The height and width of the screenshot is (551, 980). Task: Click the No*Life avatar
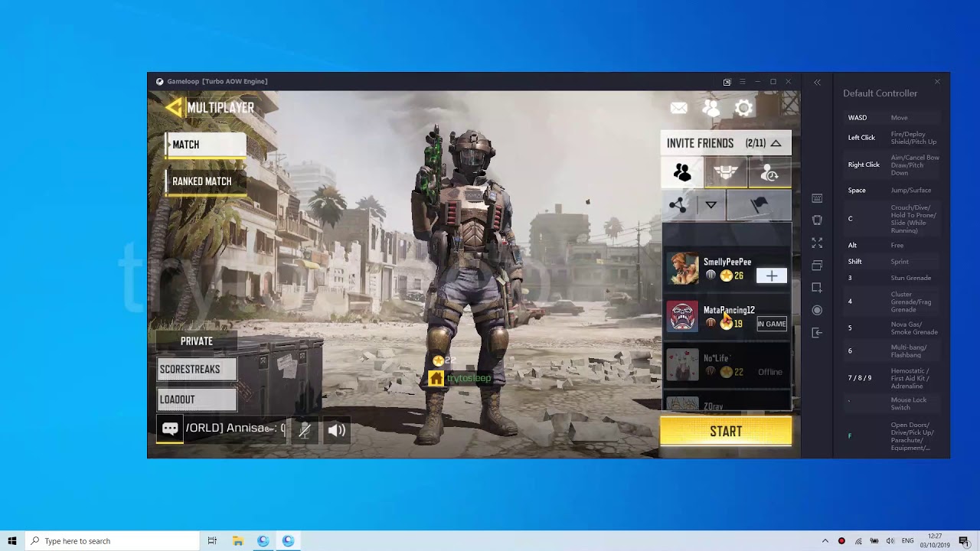pos(682,364)
